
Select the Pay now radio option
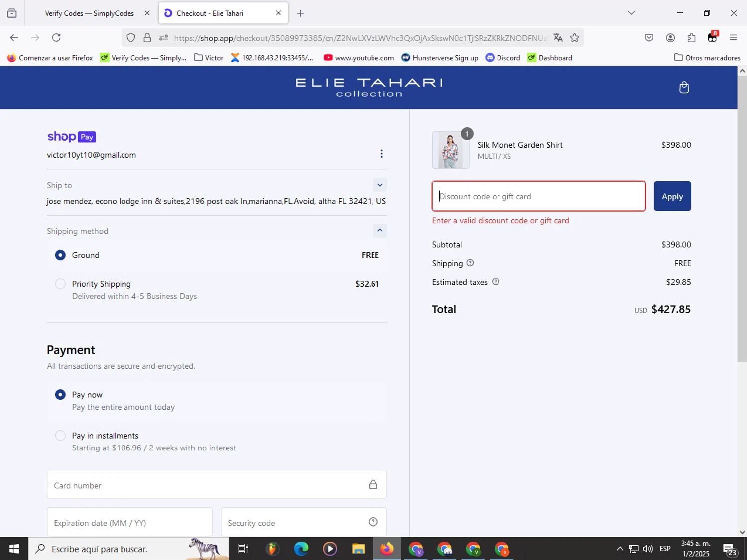click(60, 394)
